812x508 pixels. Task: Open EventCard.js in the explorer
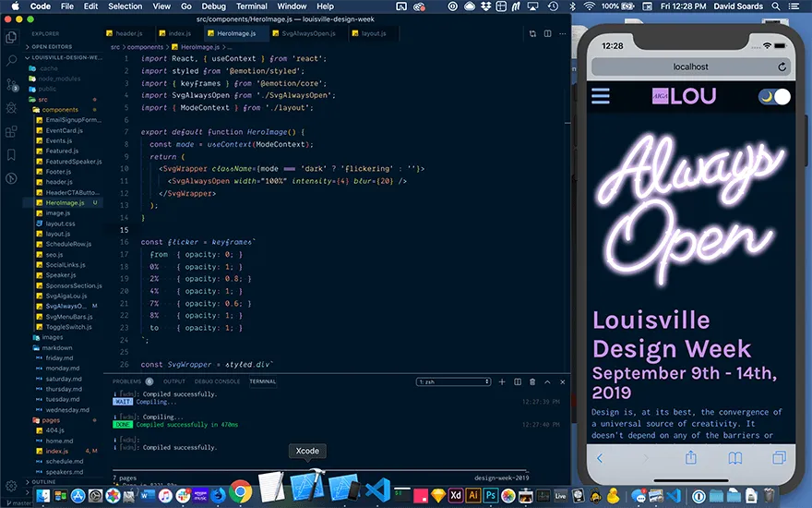[x=64, y=130]
